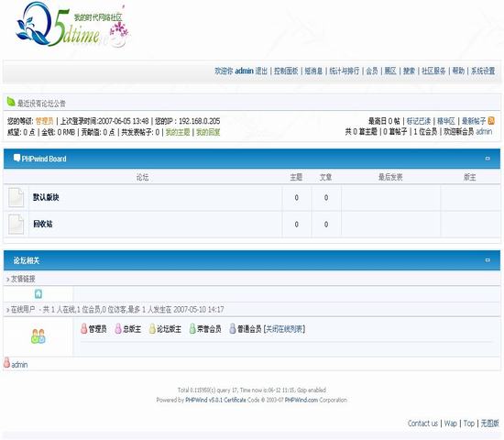Click the 管理员 level link
This screenshot has height=440, width=504.
[x=44, y=121]
